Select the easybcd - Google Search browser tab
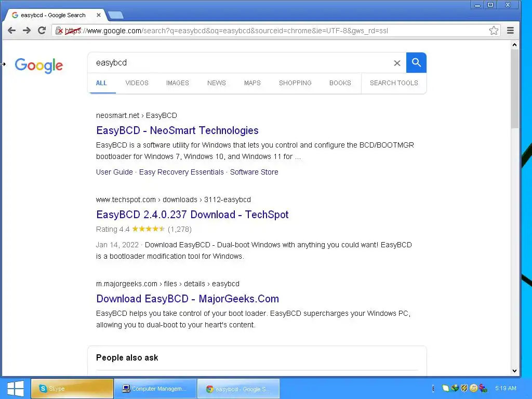 [54, 15]
